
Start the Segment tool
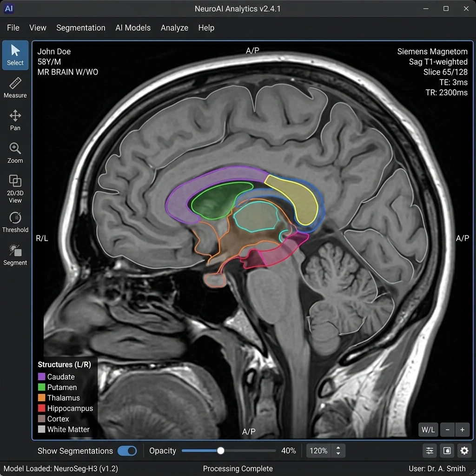tap(15, 255)
